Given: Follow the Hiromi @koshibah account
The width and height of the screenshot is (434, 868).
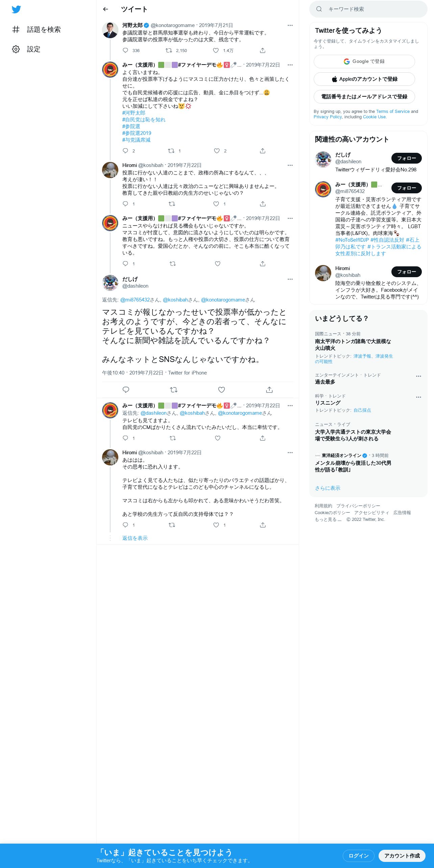Looking at the screenshot, I should pos(407,272).
